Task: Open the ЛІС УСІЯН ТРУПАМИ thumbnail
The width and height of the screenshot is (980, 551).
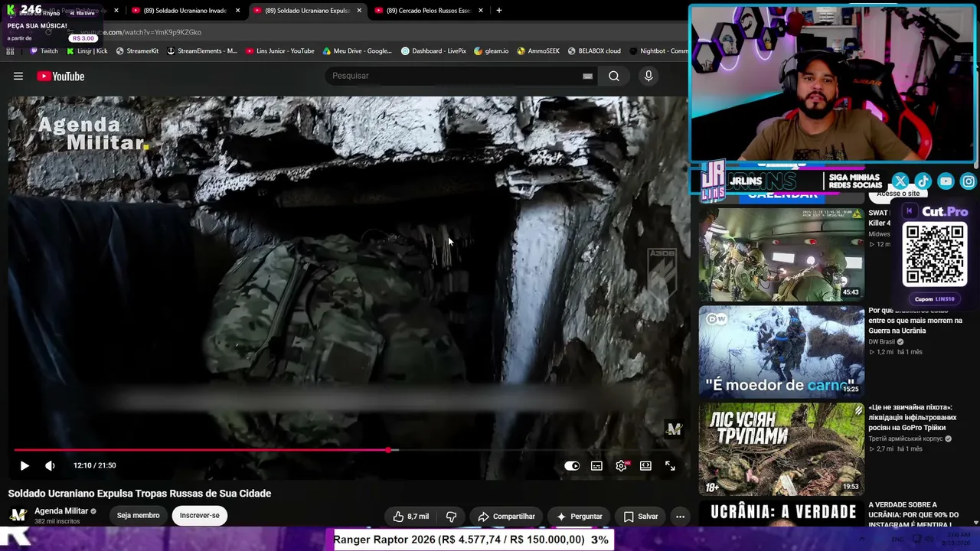Action: click(x=781, y=449)
